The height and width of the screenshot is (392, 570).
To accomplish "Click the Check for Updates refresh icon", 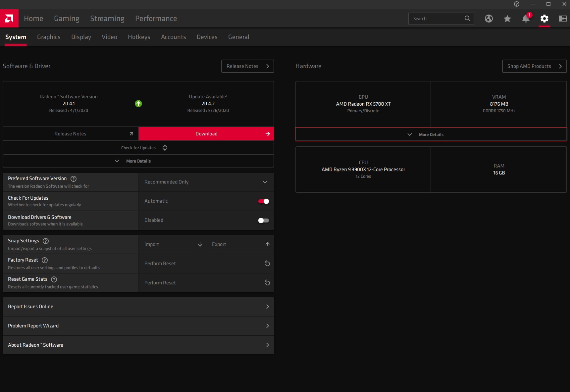I will [165, 148].
